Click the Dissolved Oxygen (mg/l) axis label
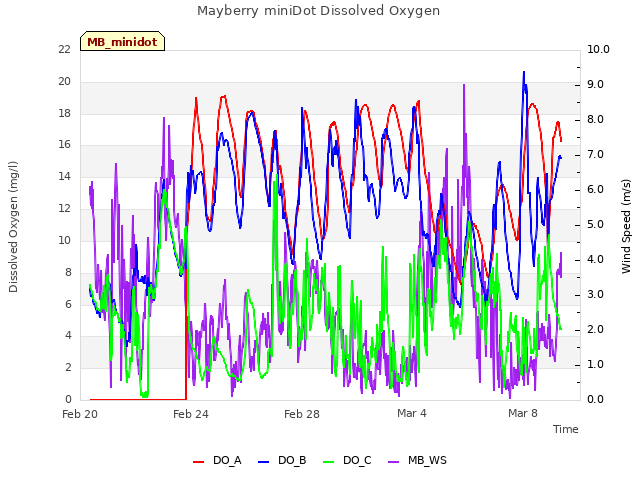The width and height of the screenshot is (640, 480). coord(13,227)
